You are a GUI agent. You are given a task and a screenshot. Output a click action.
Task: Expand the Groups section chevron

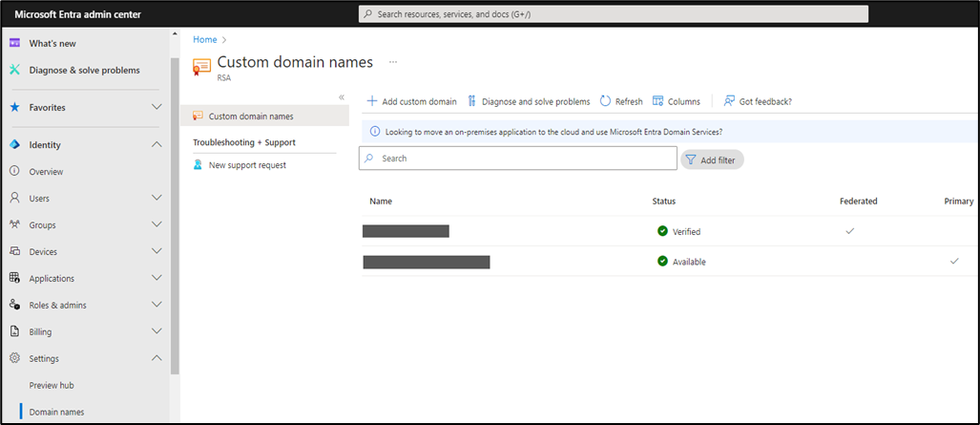pyautogui.click(x=156, y=225)
